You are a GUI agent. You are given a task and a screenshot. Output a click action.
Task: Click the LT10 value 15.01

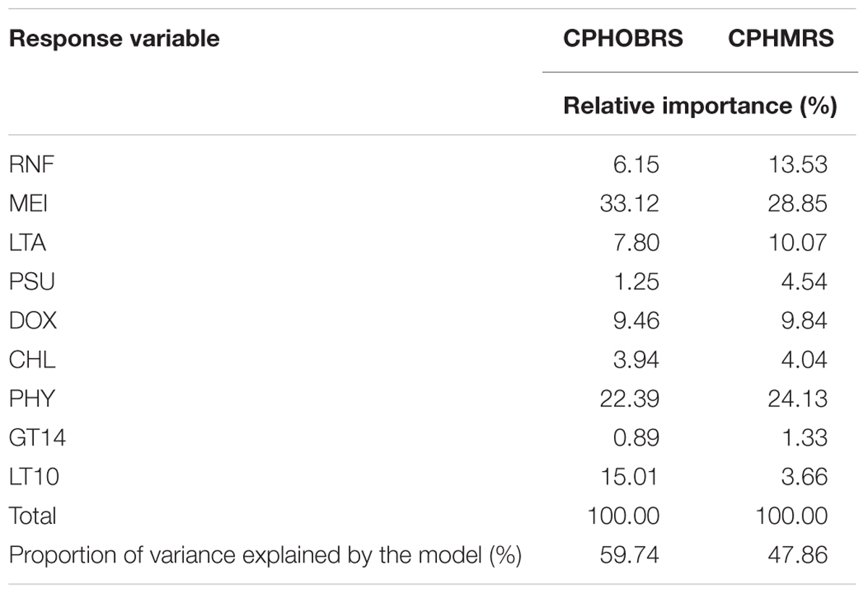tap(630, 477)
